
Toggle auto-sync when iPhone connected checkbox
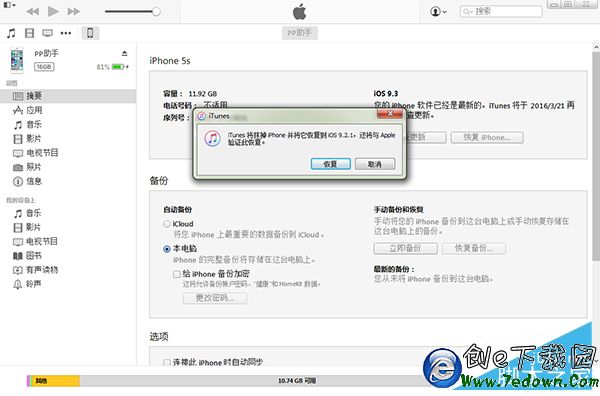(x=167, y=362)
